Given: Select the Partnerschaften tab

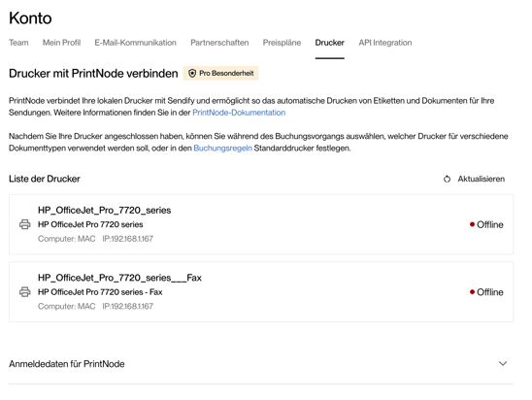Looking at the screenshot, I should pos(219,43).
